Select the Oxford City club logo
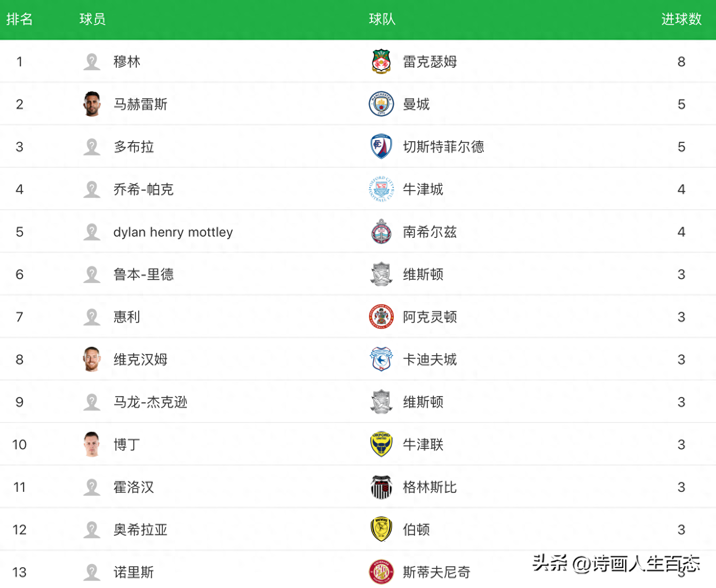Viewport: 716px width, 588px height. tap(381, 189)
